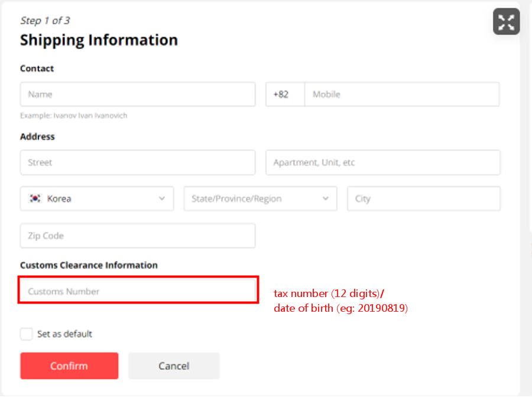Viewport: 532px width, 398px height.
Task: Focus the Name input field
Action: [x=138, y=94]
